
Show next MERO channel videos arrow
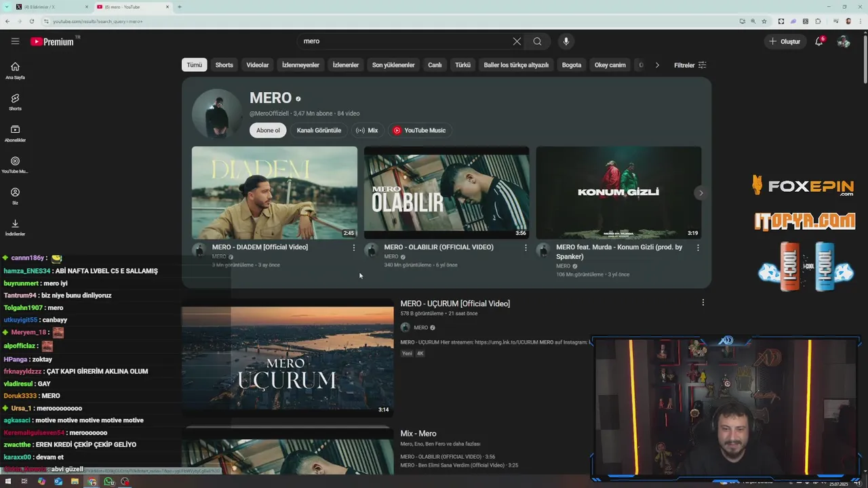701,193
